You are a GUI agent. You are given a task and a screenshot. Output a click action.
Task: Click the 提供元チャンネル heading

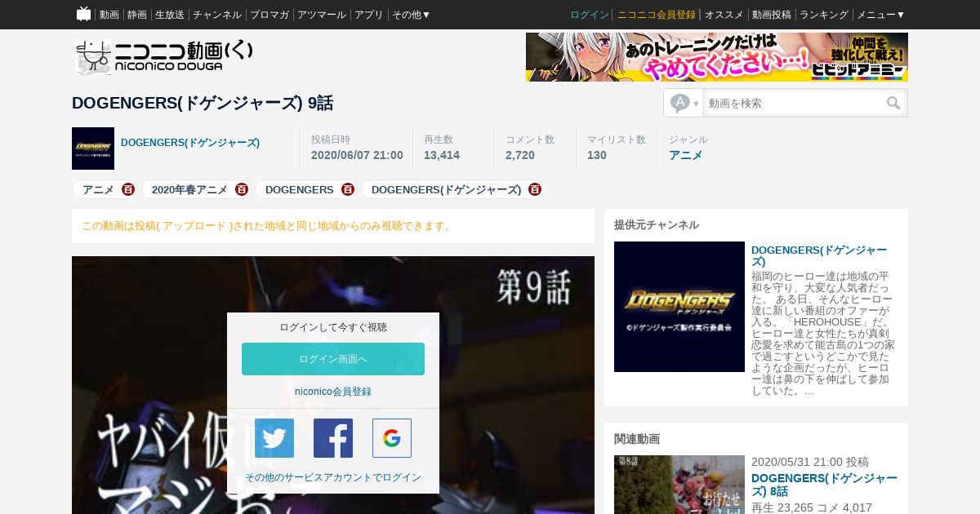pyautogui.click(x=657, y=225)
